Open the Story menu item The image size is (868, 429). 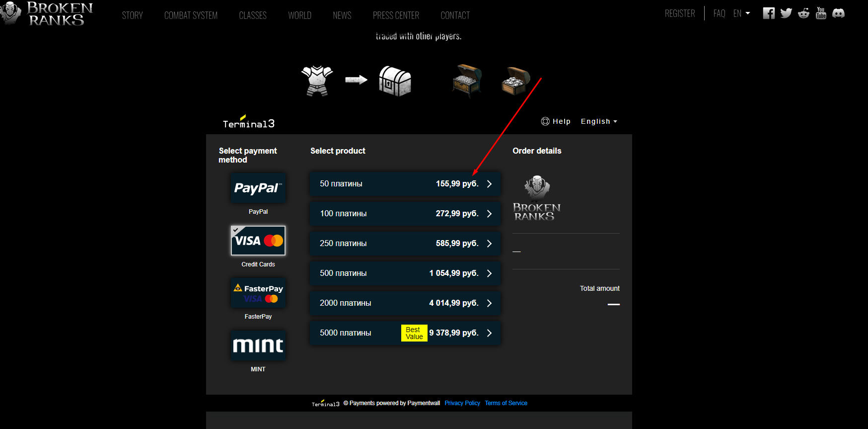[133, 15]
